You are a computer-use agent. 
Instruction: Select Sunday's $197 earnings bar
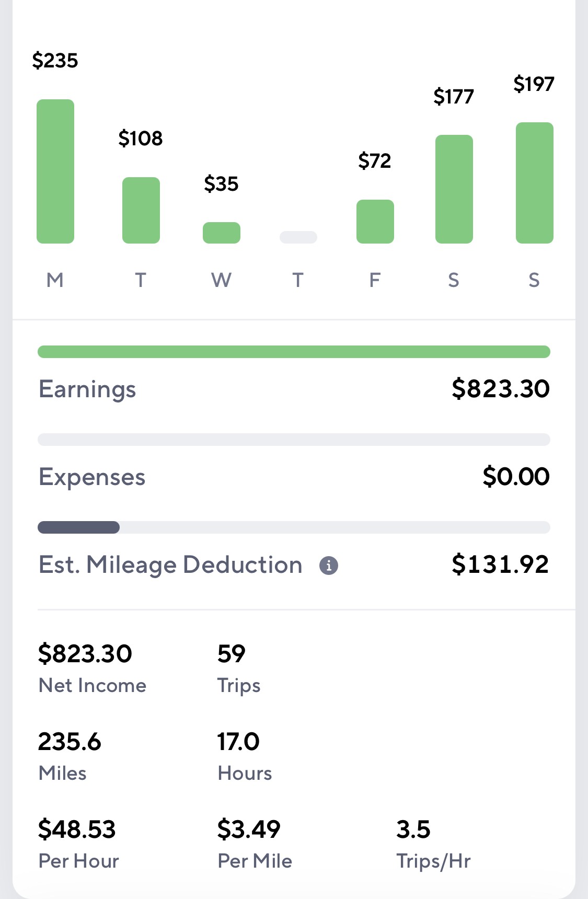click(535, 183)
